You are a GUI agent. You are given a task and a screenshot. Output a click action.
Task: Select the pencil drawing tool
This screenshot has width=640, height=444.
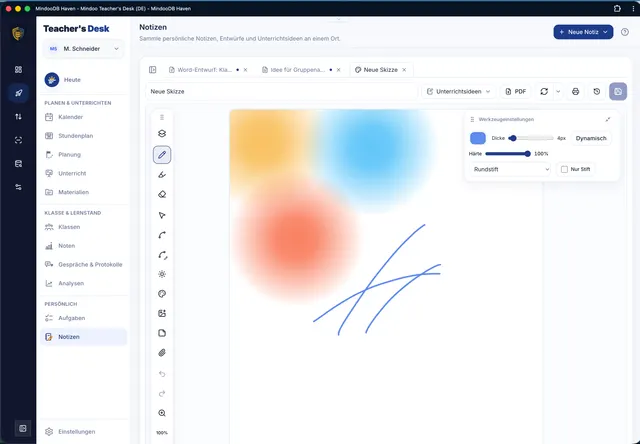point(162,155)
